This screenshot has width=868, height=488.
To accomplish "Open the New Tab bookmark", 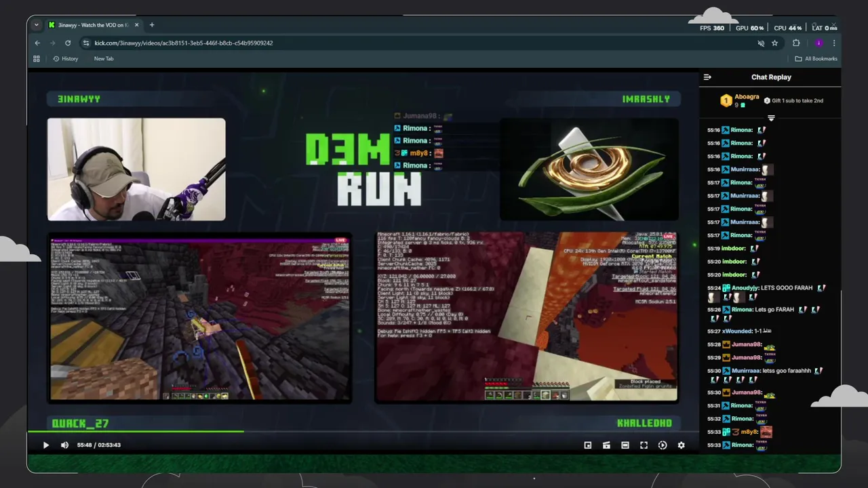I will [x=104, y=59].
